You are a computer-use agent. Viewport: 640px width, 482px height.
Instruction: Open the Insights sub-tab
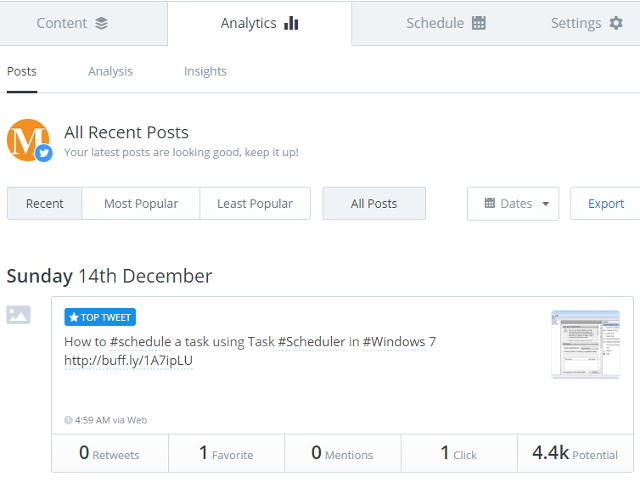point(205,71)
